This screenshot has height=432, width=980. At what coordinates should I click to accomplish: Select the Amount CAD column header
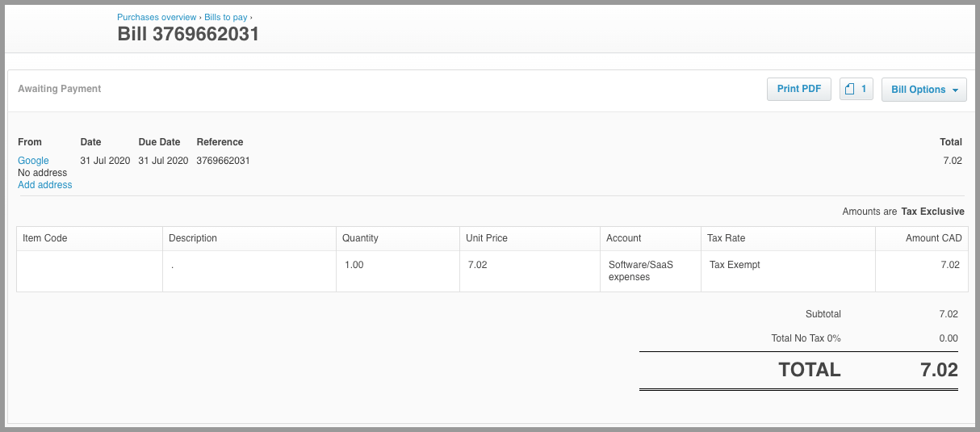click(x=921, y=238)
